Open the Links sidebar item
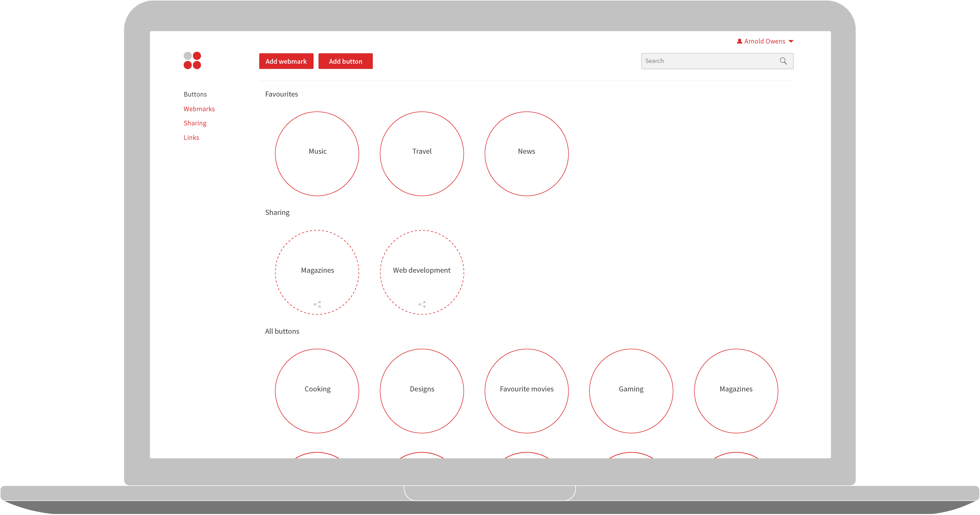 [191, 138]
